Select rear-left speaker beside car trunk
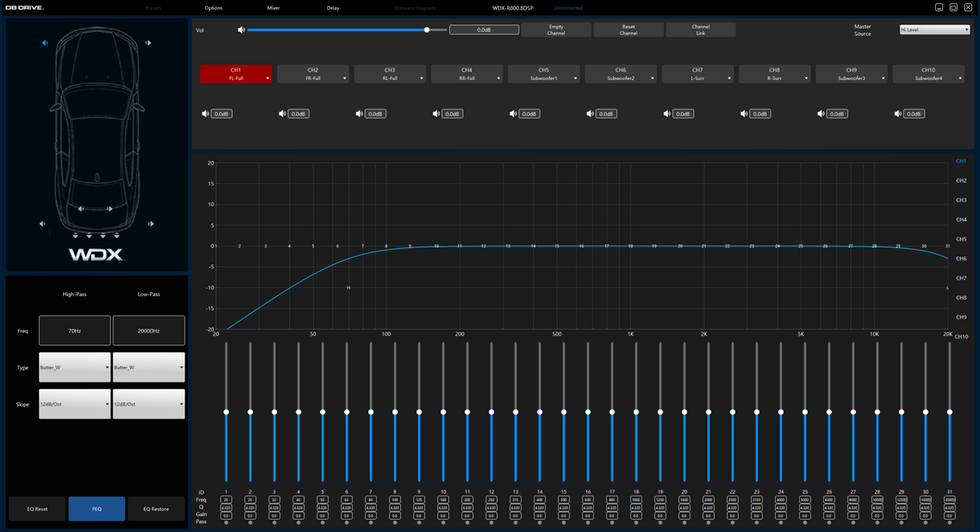This screenshot has height=532, width=980. [42, 224]
